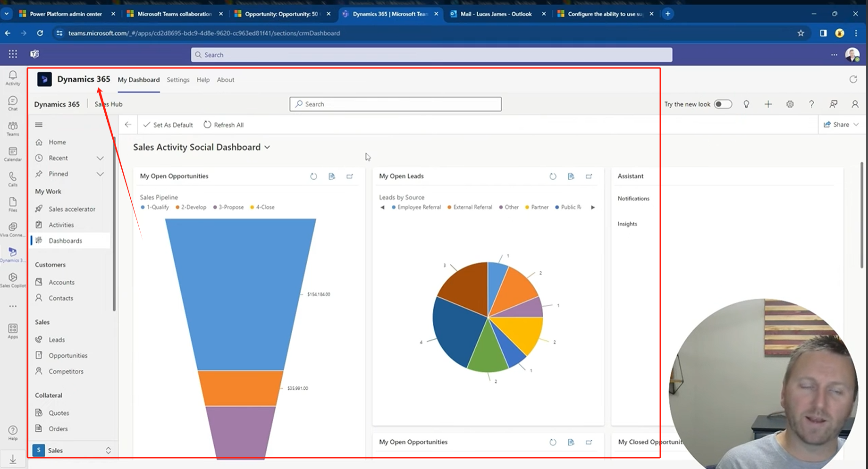Open the Activity feed in Teams rail
This screenshot has width=868, height=469.
(13, 78)
